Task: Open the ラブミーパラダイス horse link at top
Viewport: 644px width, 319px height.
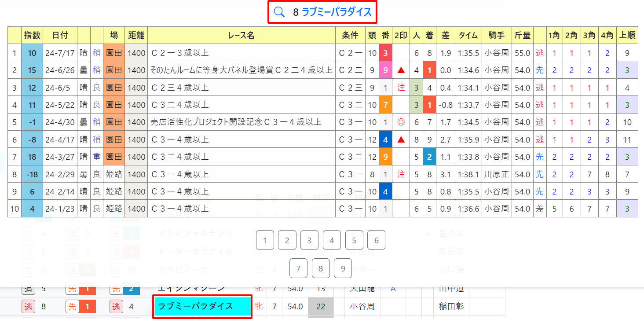Action: [337, 12]
